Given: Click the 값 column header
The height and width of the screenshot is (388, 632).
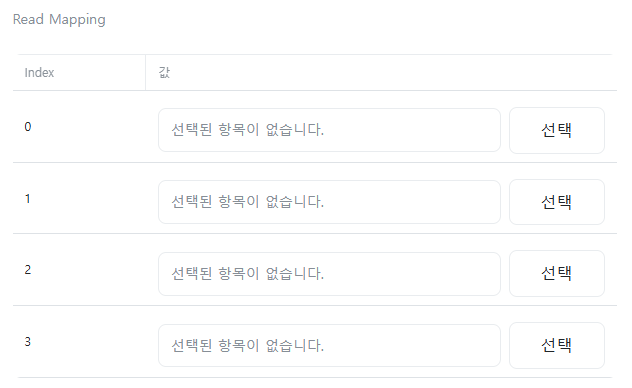Looking at the screenshot, I should pos(164,73).
